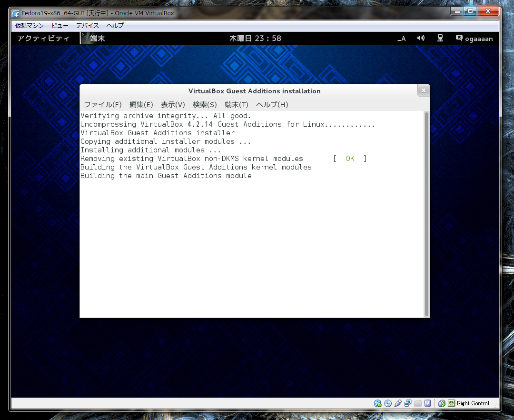Open the 仮想マシン VirtualBox menu
Screen dimensions: 514x420
point(29,26)
